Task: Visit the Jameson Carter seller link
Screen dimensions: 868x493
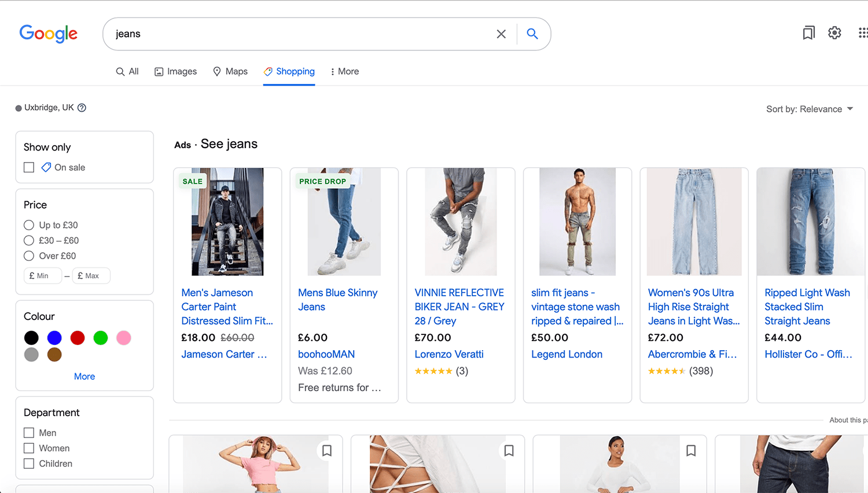Action: coord(224,354)
